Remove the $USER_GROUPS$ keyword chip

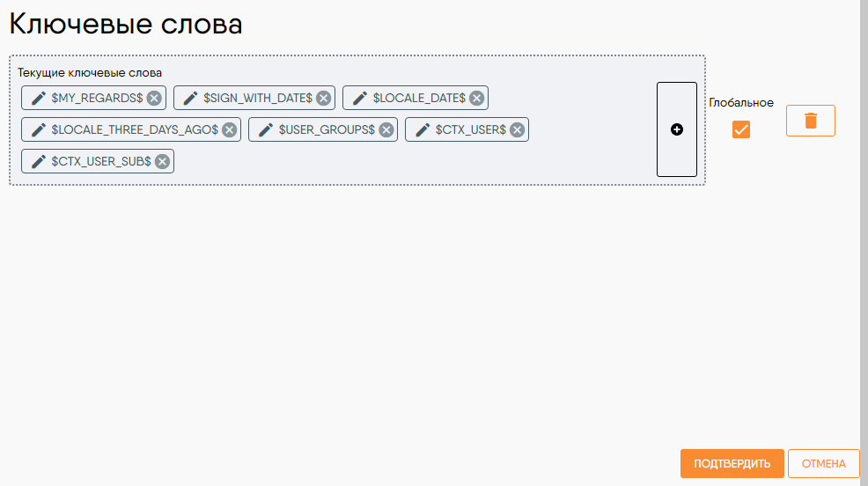pos(386,129)
